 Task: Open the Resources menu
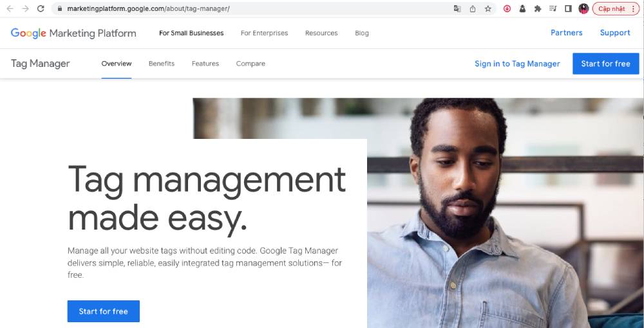(321, 33)
